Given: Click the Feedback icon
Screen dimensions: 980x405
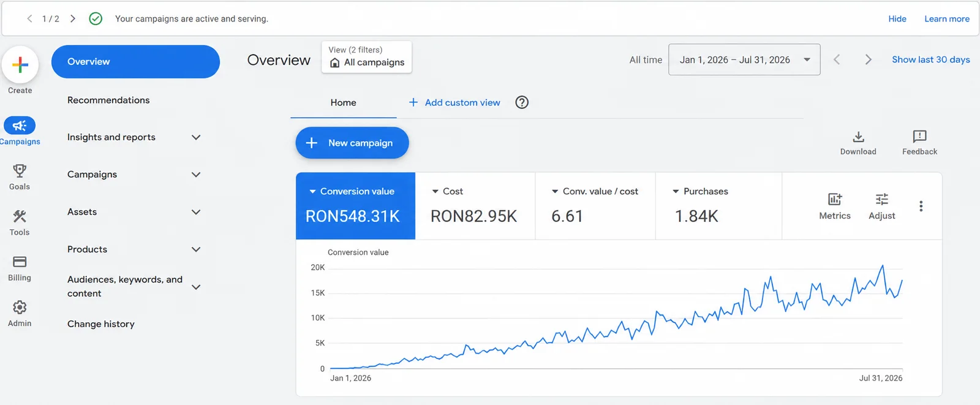Looking at the screenshot, I should [x=919, y=137].
